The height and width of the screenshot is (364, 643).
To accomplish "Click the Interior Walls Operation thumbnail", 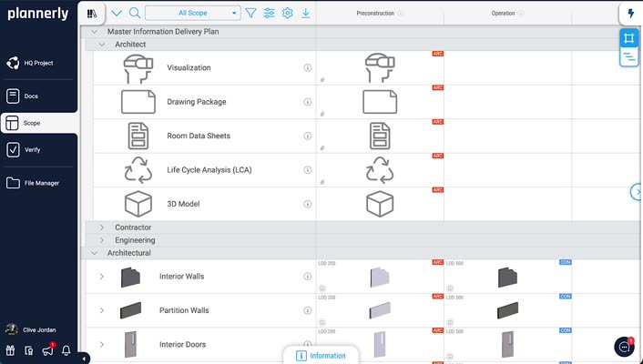I will (507, 278).
